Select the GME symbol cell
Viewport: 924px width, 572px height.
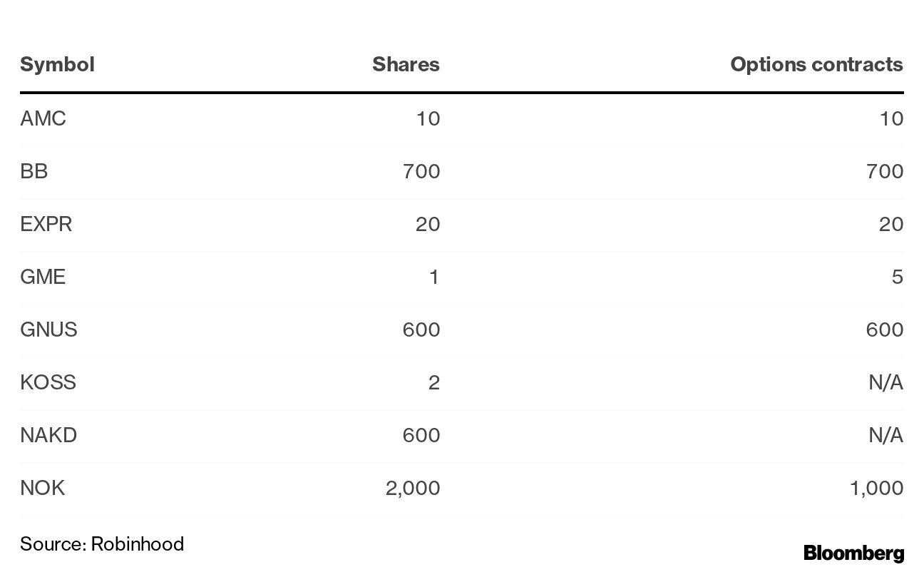[x=43, y=277]
